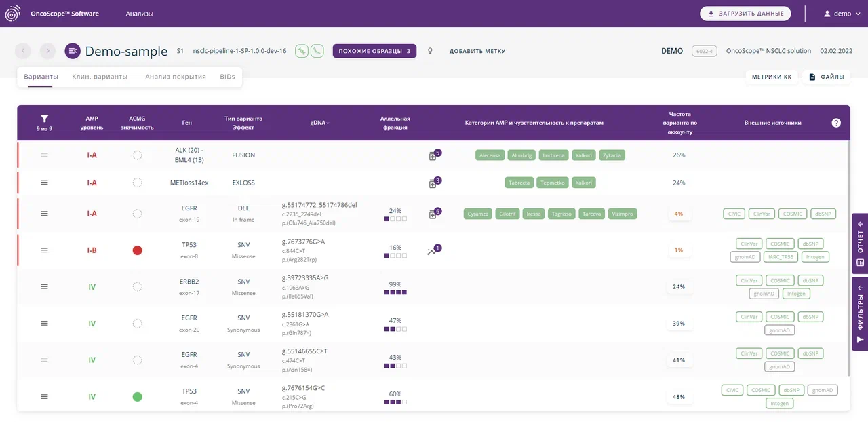This screenshot has width=868, height=422.
Task: Expand the Фильтры side panel
Action: [860, 313]
